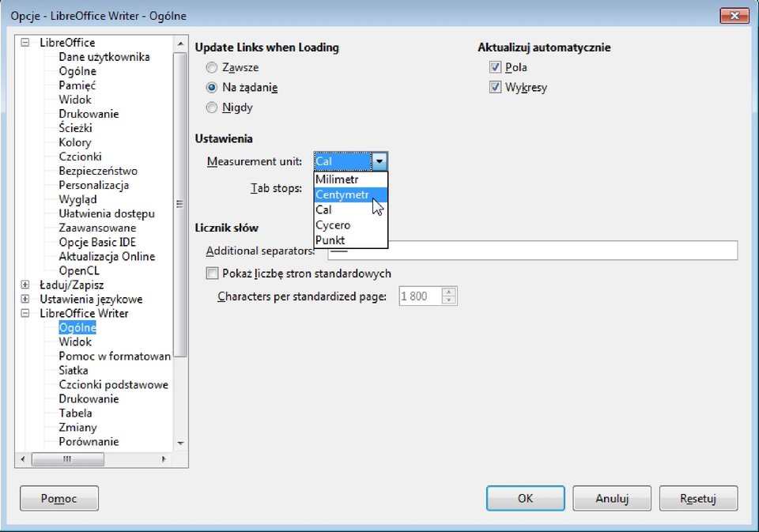The image size is (759, 532).
Task: Choose Punkt from the dropdown list
Action: (350, 240)
